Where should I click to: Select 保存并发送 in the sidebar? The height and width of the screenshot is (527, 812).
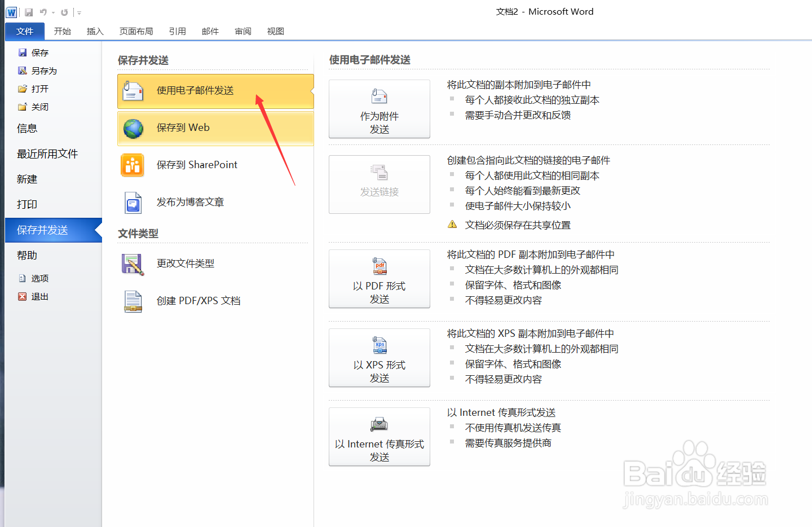(54, 230)
